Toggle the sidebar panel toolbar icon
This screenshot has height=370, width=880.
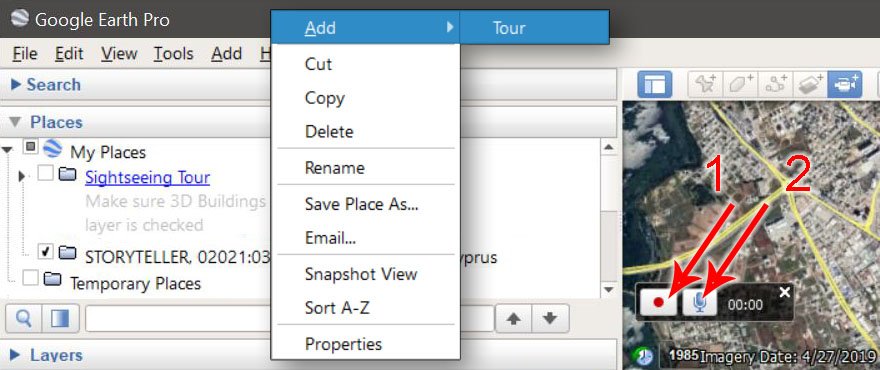click(x=654, y=85)
